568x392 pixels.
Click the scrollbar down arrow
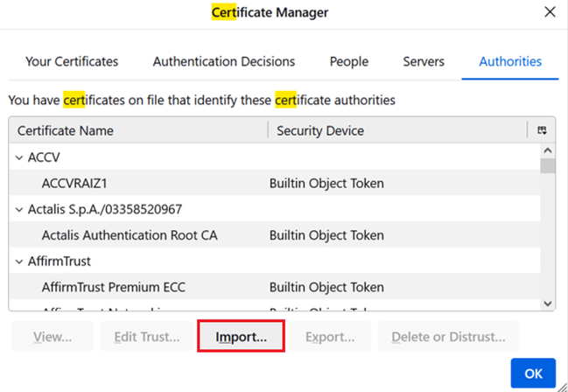pyautogui.click(x=547, y=303)
